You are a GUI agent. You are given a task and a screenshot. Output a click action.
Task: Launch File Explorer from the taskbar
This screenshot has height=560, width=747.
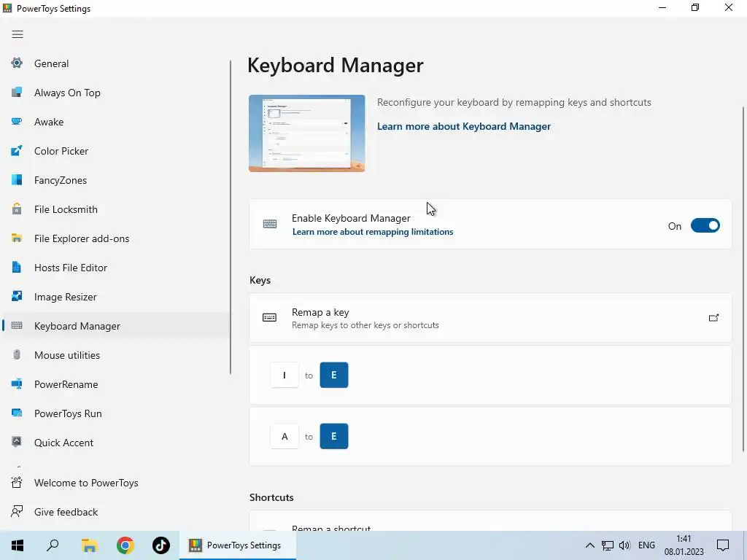[88, 545]
